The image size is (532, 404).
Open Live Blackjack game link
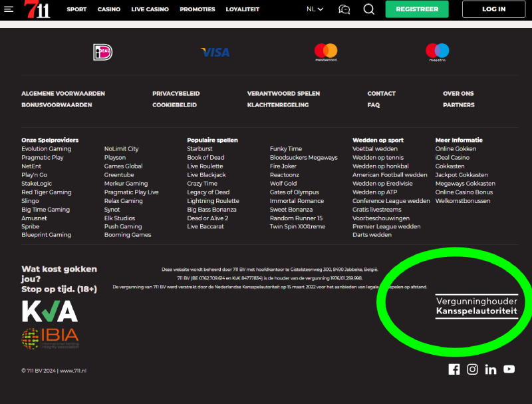(206, 175)
